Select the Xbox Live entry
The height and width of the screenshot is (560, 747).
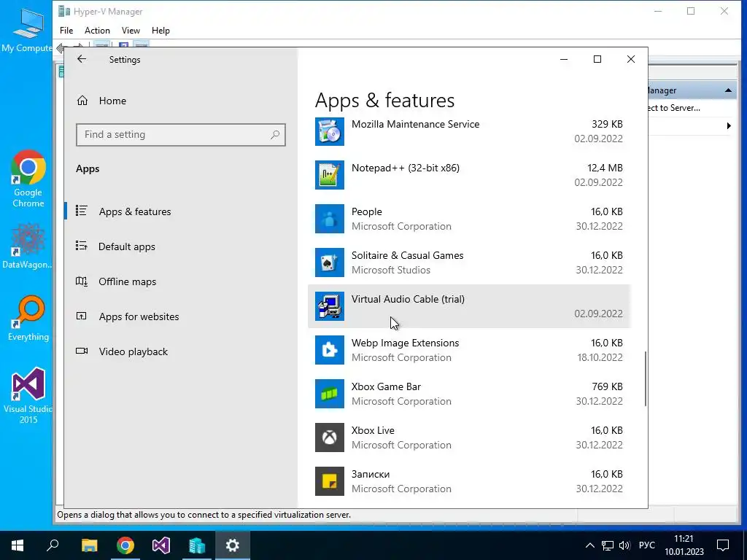[x=469, y=437]
